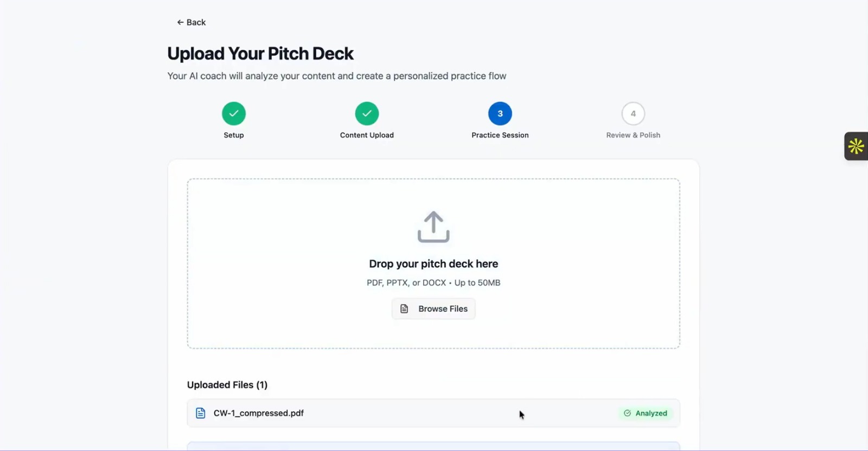Click the green checkmark on the Setup step
This screenshot has height=451, width=868.
click(233, 114)
